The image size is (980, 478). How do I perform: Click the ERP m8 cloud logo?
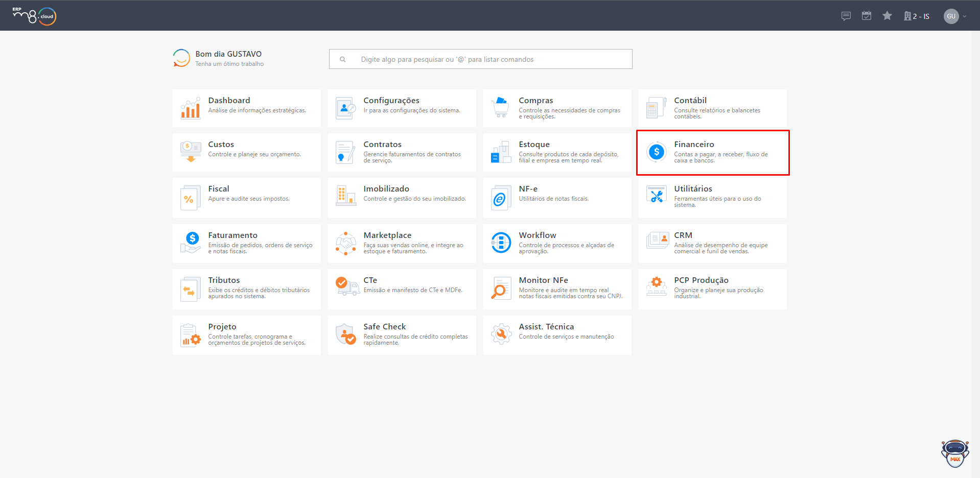34,16
